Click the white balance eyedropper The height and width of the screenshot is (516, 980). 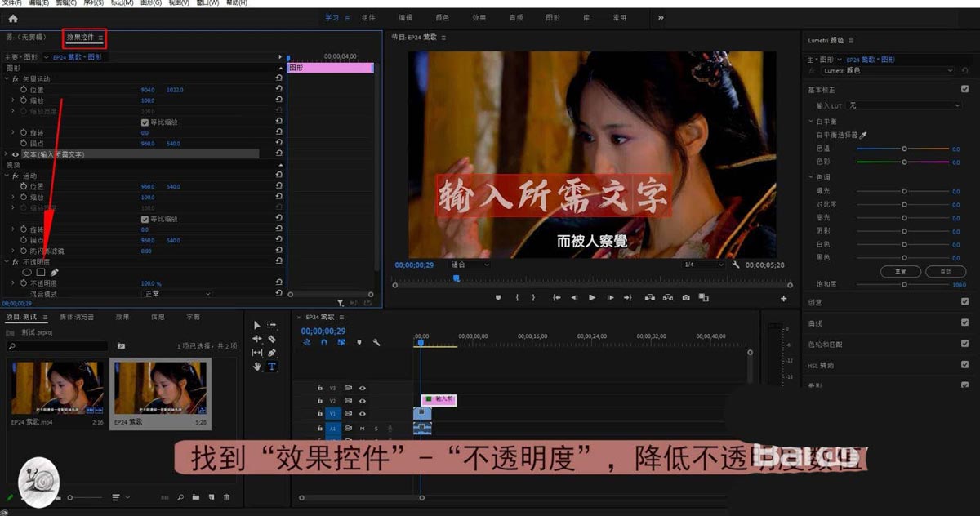pyautogui.click(x=864, y=135)
